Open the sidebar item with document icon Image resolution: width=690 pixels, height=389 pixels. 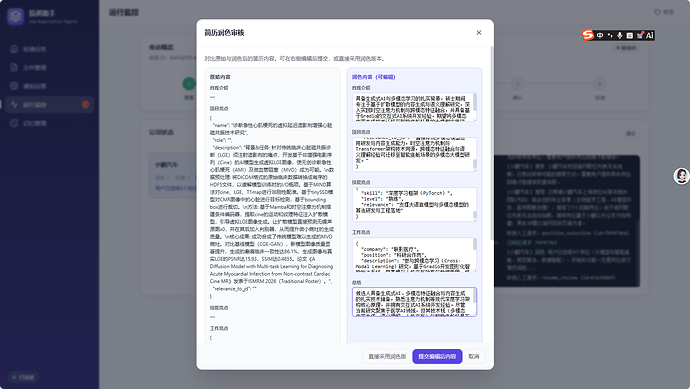(49, 67)
